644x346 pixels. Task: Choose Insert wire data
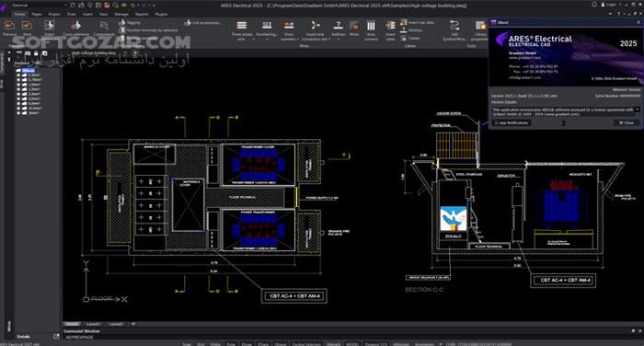417,22
